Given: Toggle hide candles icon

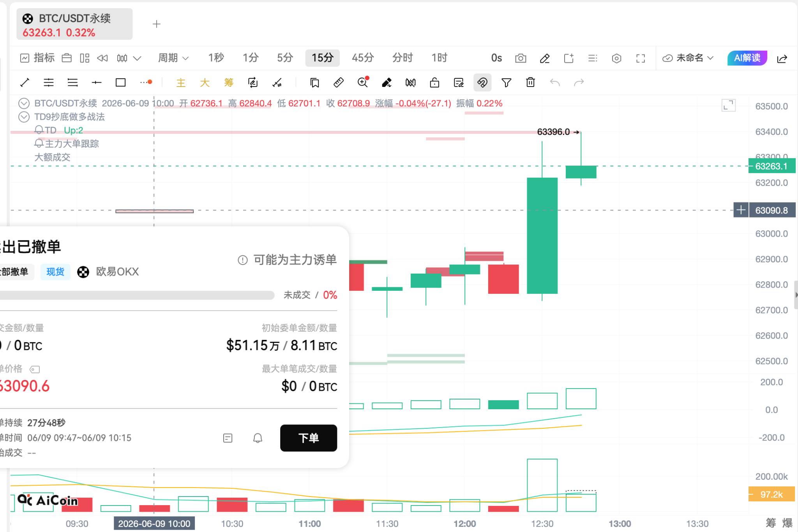Looking at the screenshot, I should (411, 83).
